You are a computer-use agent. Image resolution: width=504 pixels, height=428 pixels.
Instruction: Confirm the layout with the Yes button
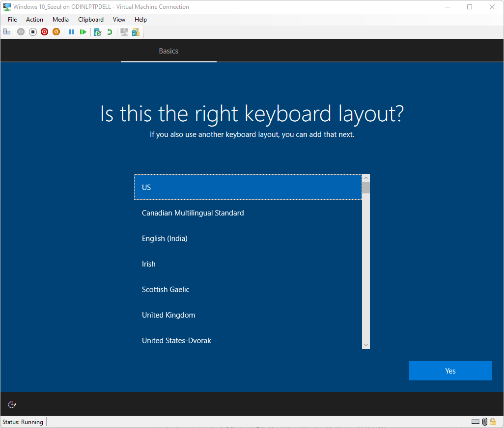click(450, 371)
